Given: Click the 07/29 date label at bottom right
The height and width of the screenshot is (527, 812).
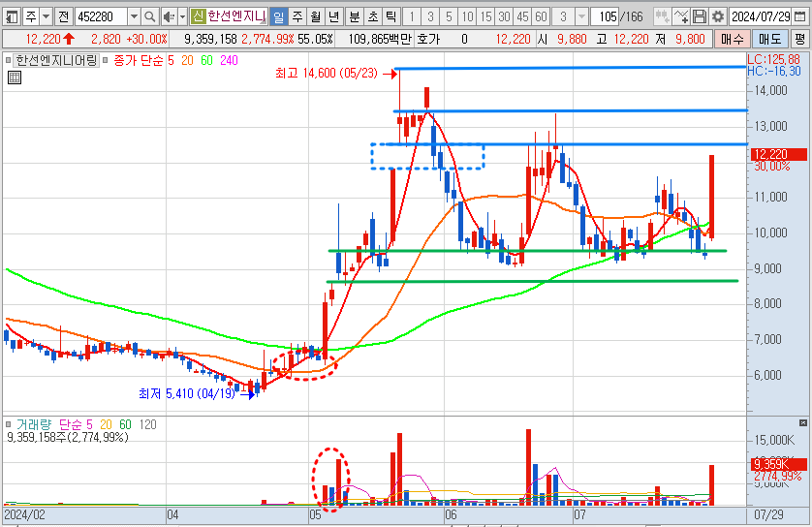Looking at the screenshot, I should click(768, 515).
